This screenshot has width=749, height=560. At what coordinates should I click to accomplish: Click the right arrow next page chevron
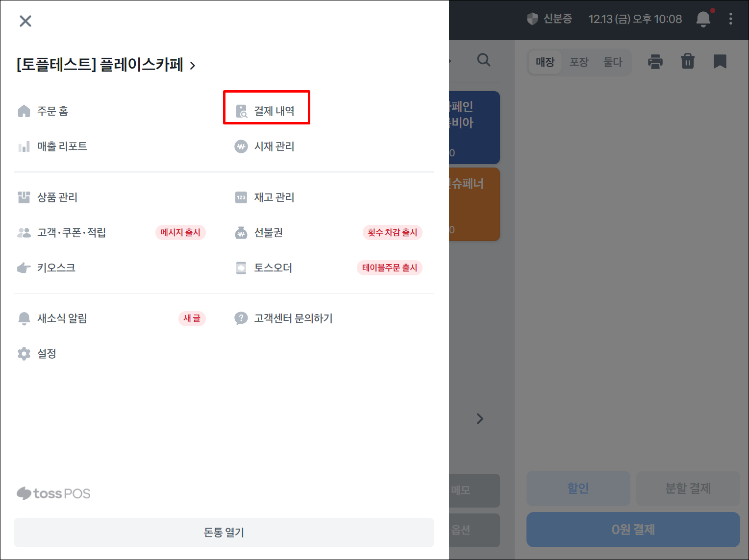coord(480,419)
